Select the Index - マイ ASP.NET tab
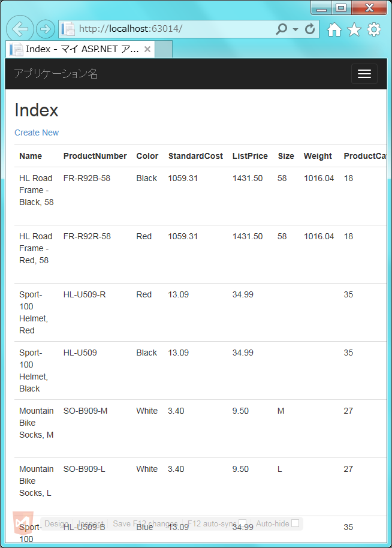 coord(78,49)
